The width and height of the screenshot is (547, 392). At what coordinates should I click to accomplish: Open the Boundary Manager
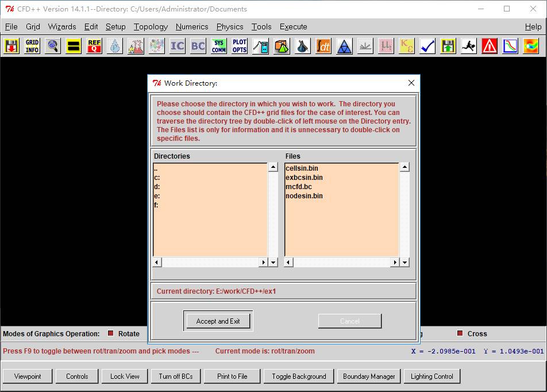(369, 376)
